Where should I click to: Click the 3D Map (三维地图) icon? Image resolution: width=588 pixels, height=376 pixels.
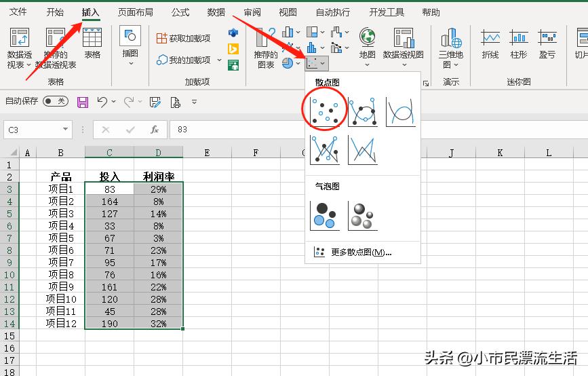tap(451, 48)
